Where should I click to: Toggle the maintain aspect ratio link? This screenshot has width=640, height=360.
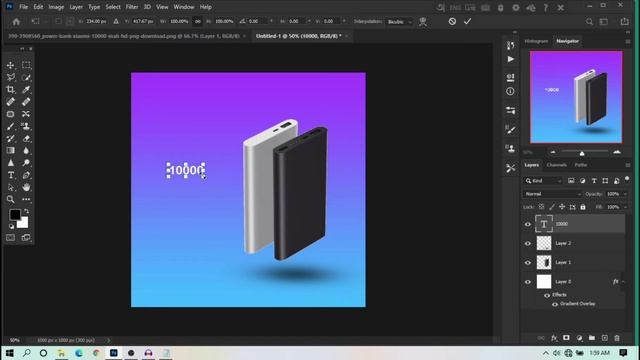point(198,21)
